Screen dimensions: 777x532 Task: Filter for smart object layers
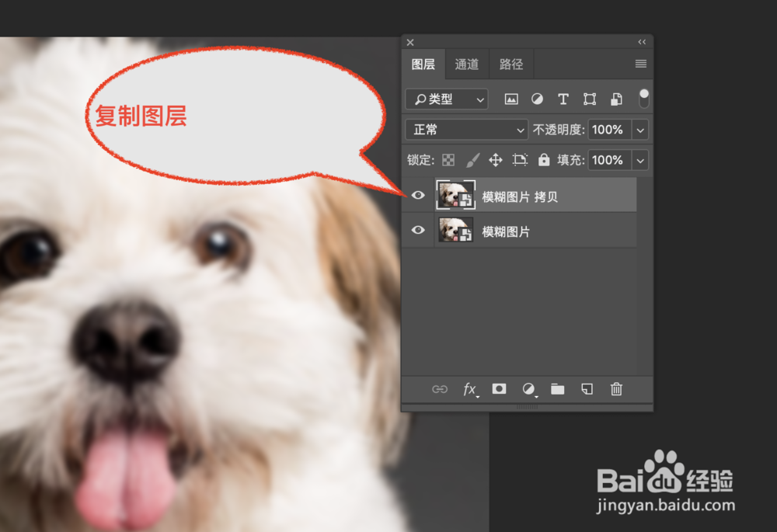click(615, 99)
